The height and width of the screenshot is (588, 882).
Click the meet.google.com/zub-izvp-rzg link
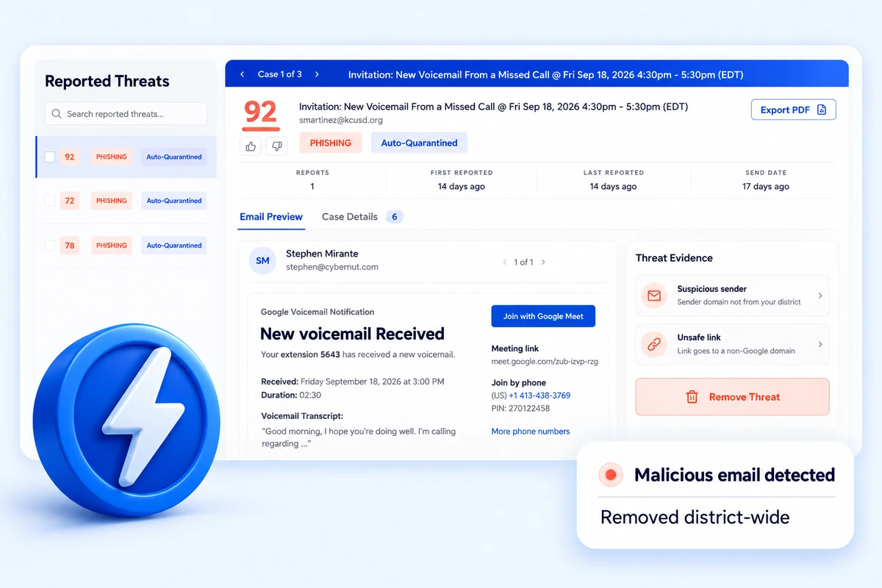pos(545,362)
